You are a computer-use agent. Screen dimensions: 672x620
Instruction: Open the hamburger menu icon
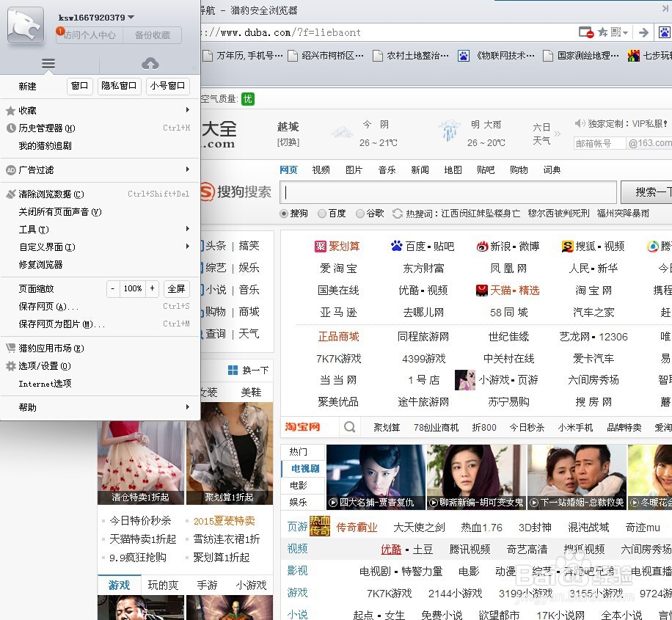[x=48, y=64]
